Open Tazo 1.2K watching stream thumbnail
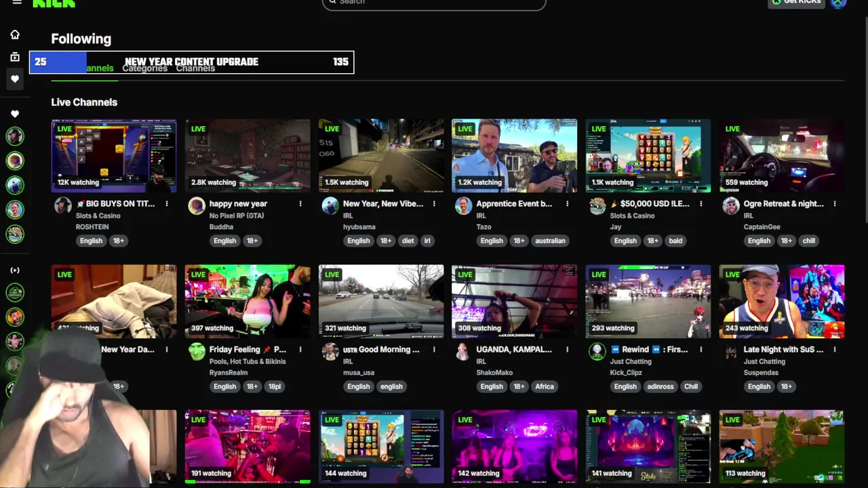This screenshot has width=868, height=488. tap(515, 156)
